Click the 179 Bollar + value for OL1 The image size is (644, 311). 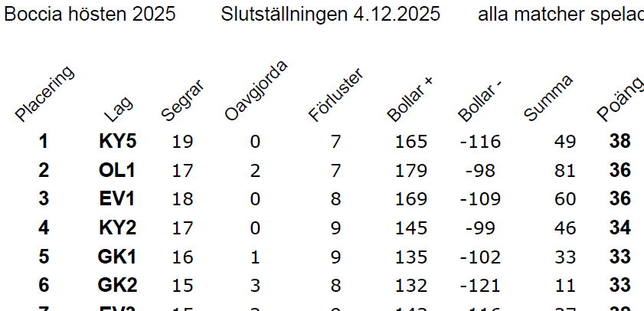[x=411, y=171]
